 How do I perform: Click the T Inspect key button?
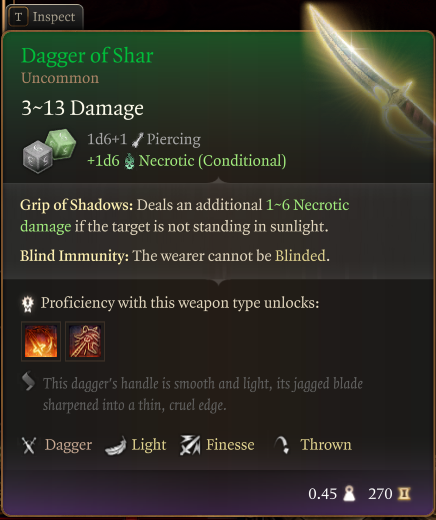click(44, 17)
